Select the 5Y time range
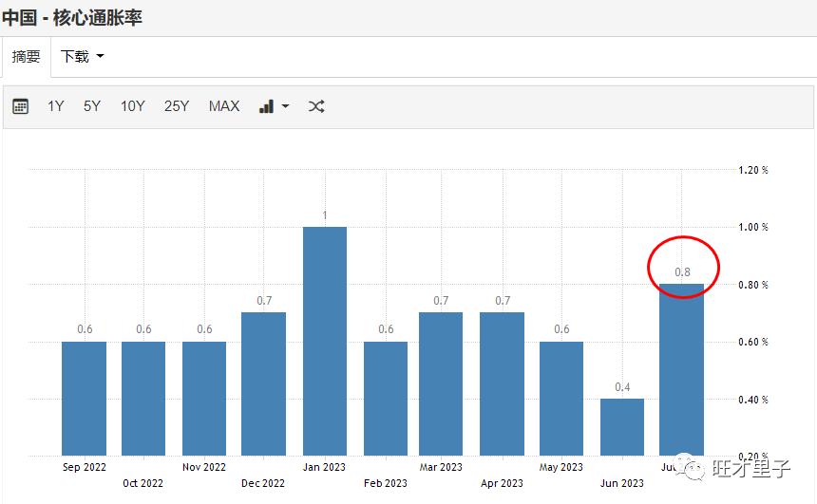This screenshot has width=817, height=504. 91,106
